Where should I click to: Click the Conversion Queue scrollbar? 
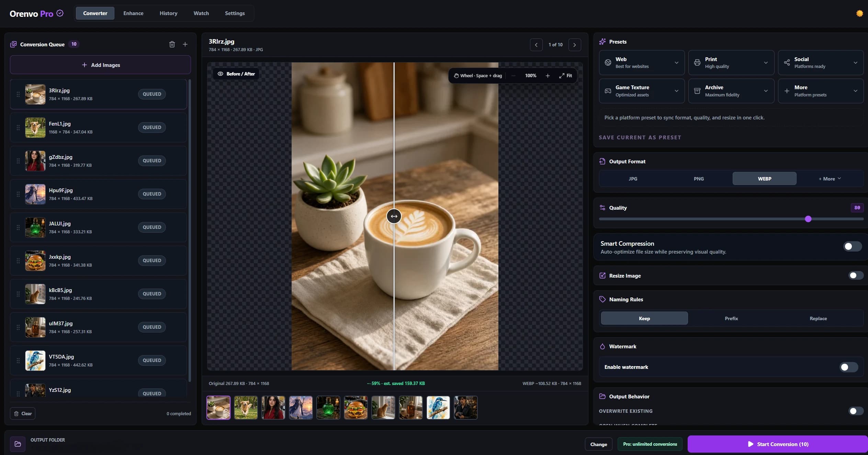click(190, 230)
